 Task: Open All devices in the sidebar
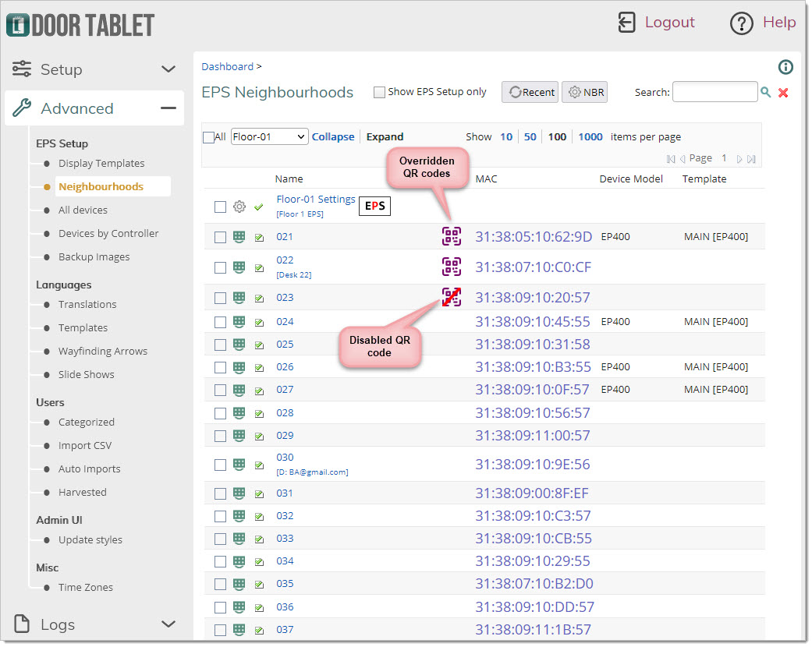83,210
